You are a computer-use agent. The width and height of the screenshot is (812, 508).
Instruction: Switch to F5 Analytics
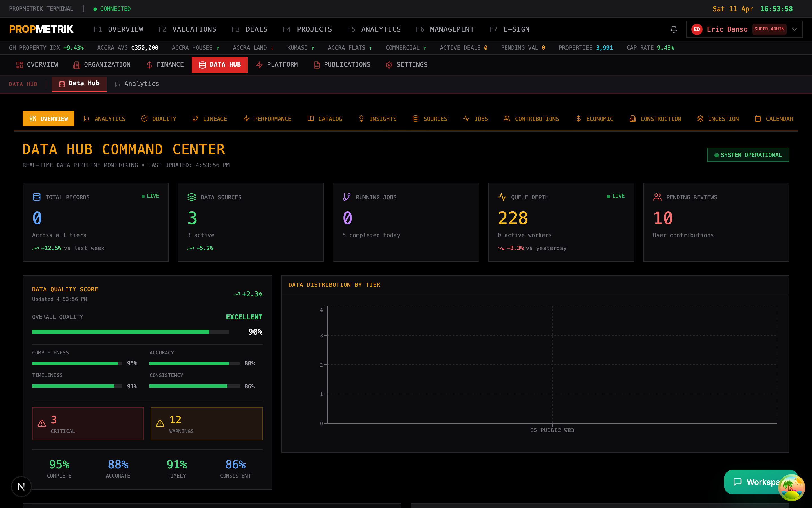(374, 29)
